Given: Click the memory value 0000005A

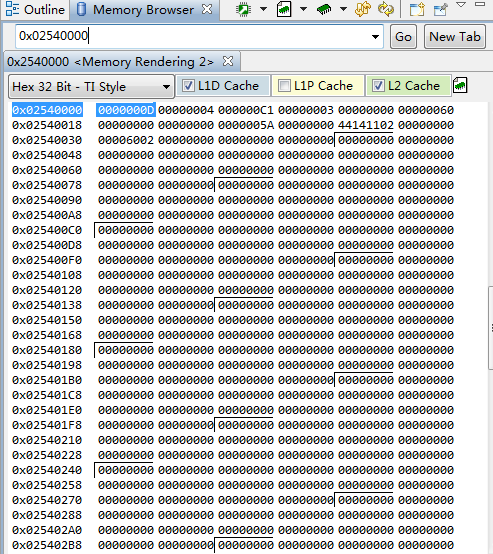Looking at the screenshot, I should [x=246, y=125].
